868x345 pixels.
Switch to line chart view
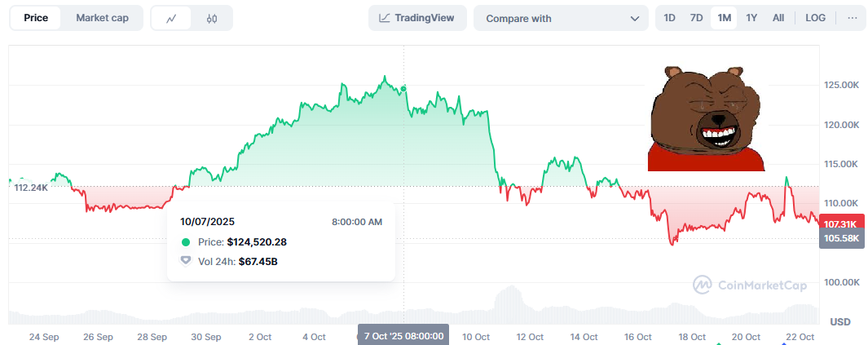coord(171,18)
